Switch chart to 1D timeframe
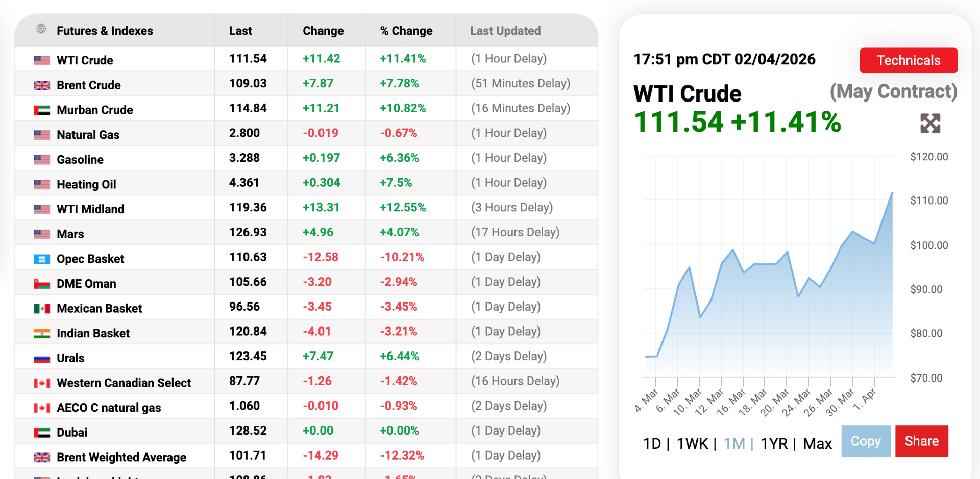The image size is (980, 479). (652, 444)
